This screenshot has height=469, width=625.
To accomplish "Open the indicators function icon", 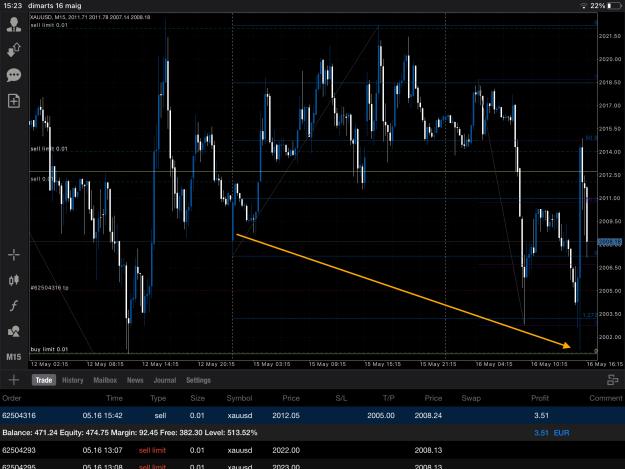I will [14, 306].
